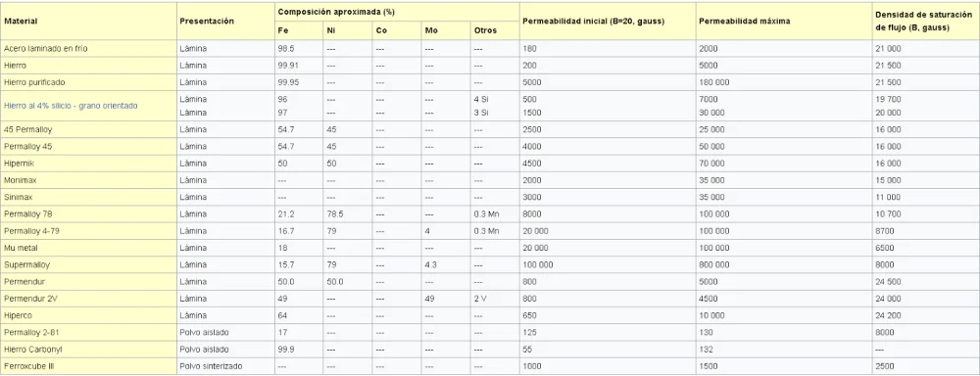The width and height of the screenshot is (980, 376).
Task: Click the 16.7 Fe value
Action: pos(285,230)
